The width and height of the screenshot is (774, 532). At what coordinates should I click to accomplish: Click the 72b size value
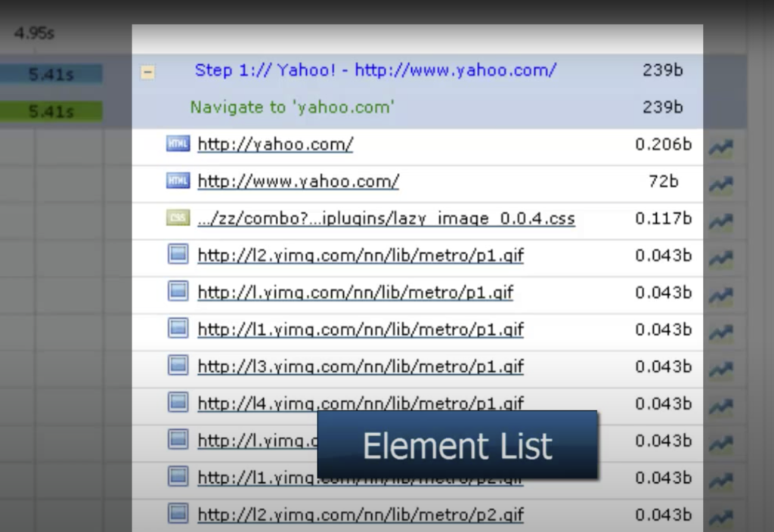click(664, 181)
